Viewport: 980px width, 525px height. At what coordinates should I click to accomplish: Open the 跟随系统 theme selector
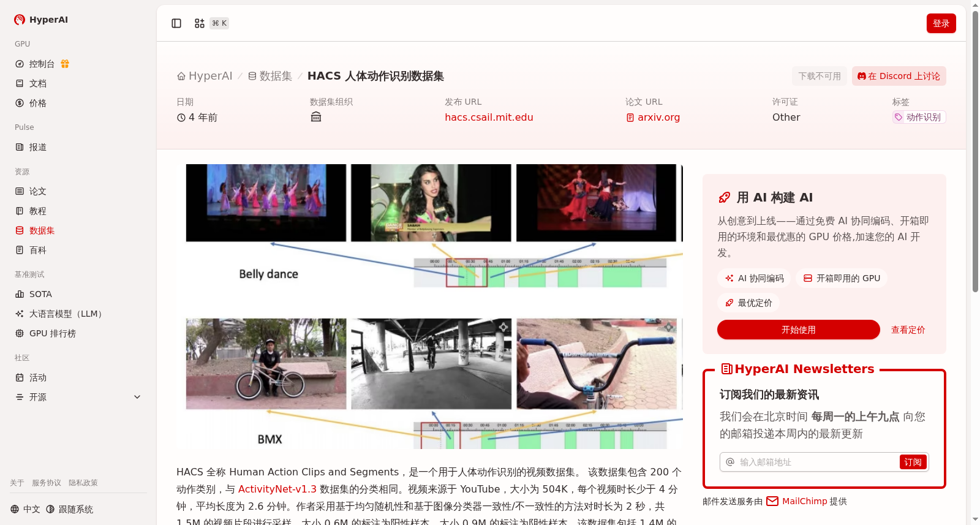point(69,509)
